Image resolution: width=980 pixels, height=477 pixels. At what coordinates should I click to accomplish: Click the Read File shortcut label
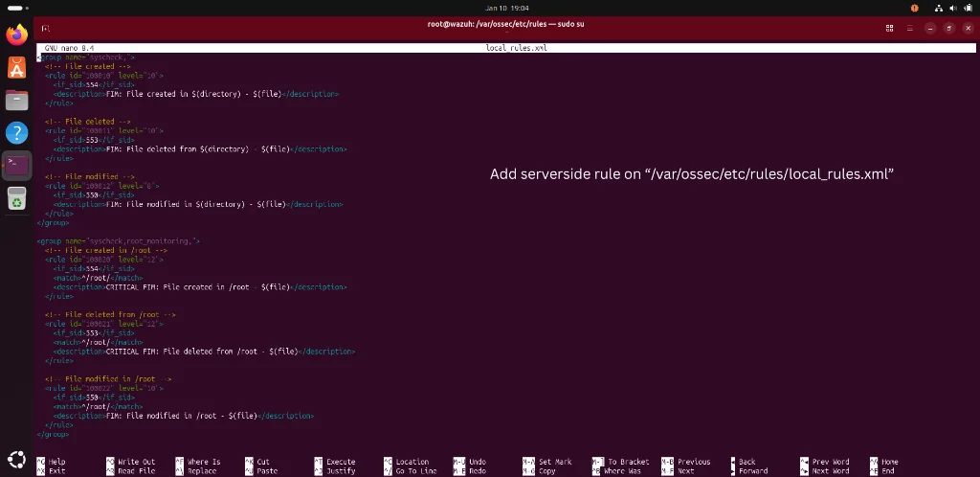point(136,471)
